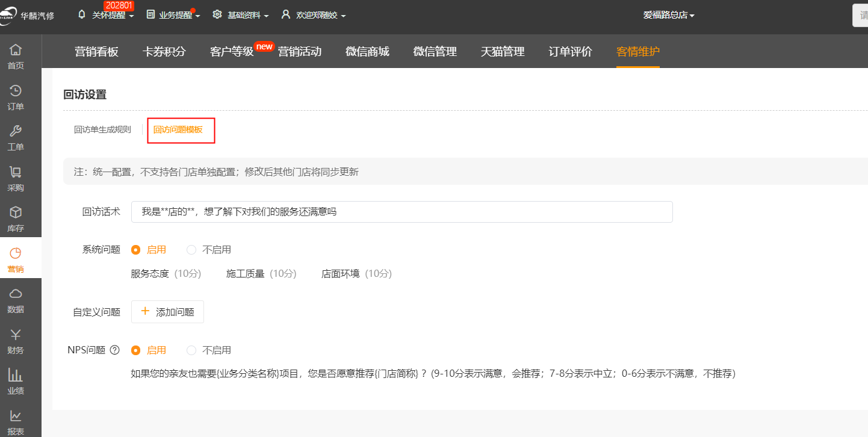Select 启用 for NPS问题

[136, 350]
